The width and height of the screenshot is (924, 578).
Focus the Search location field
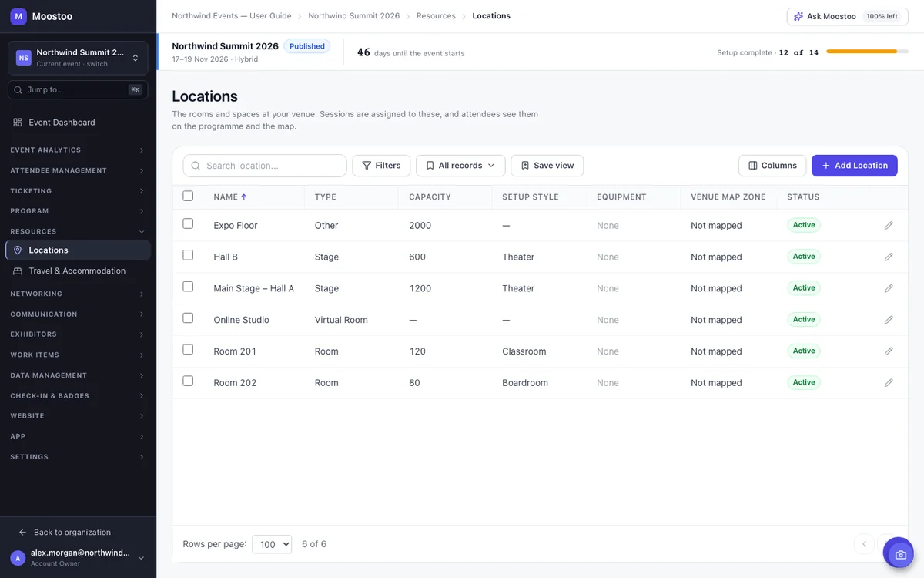point(265,166)
